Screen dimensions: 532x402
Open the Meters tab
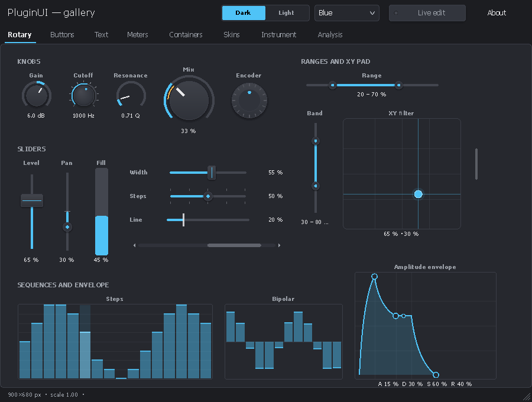pos(137,35)
